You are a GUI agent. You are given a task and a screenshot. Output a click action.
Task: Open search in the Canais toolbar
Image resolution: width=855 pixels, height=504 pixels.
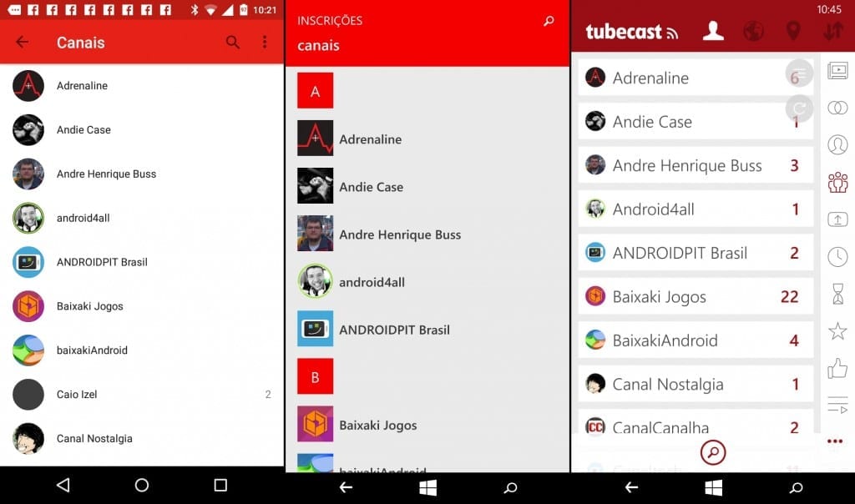coord(233,43)
